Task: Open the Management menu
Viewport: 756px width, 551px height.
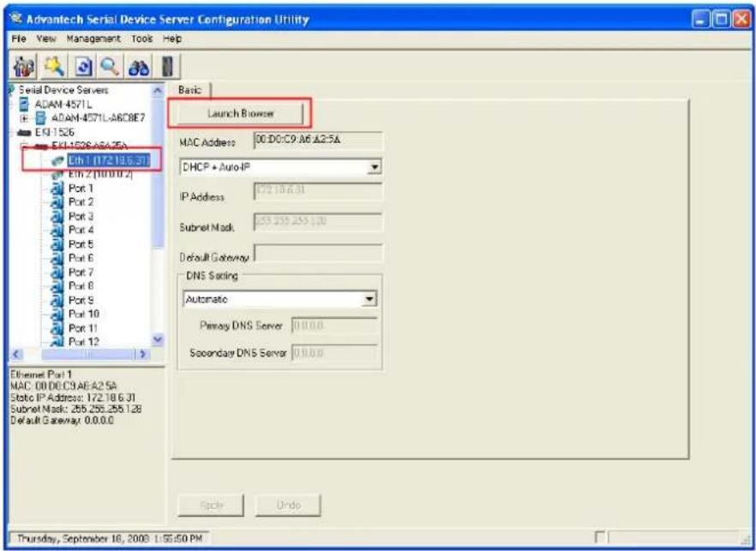Action: [x=93, y=39]
